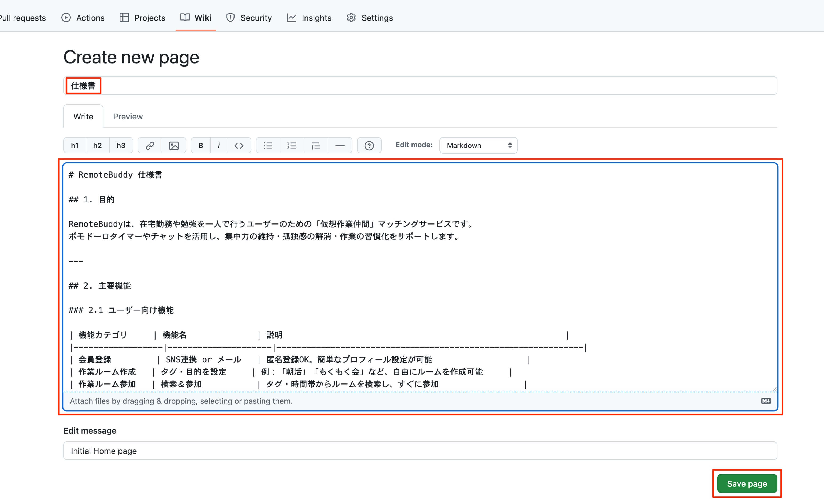Screen dimensions: 824x504
Task: Toggle italic formatting
Action: (x=219, y=145)
